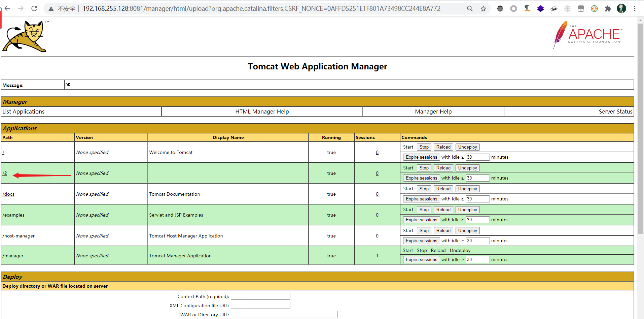The height and width of the screenshot is (319, 644).
Task: Reload the /2 application
Action: coord(443,168)
